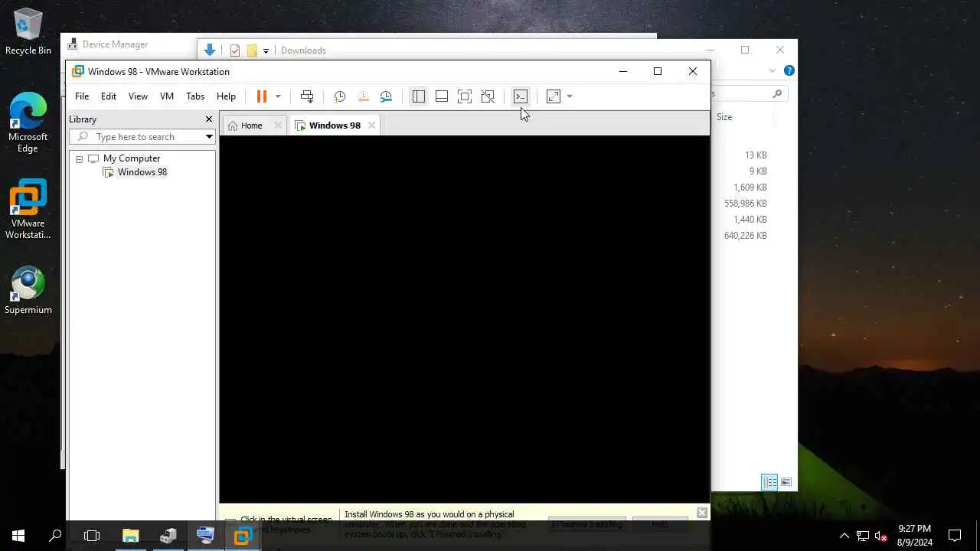Open the Edit menu
980x551 pixels.
point(109,96)
